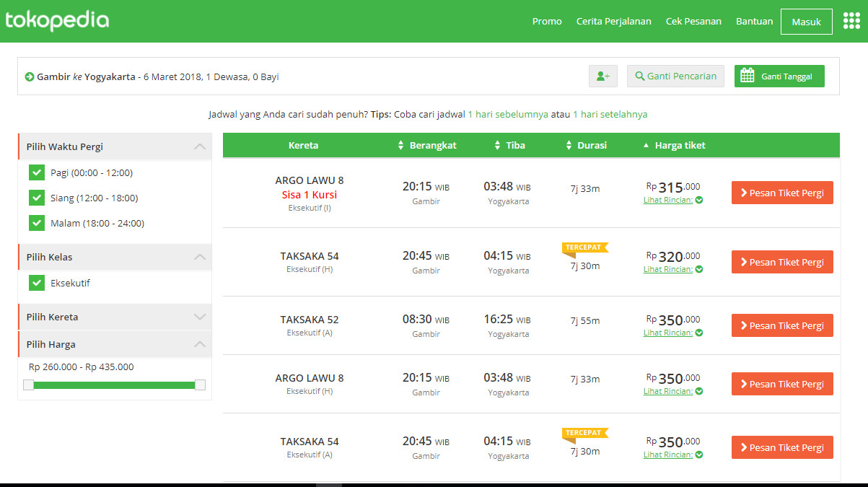This screenshot has height=487, width=868.
Task: Book Taksaka 54 Eksekutif (A) ticket
Action: 782,447
